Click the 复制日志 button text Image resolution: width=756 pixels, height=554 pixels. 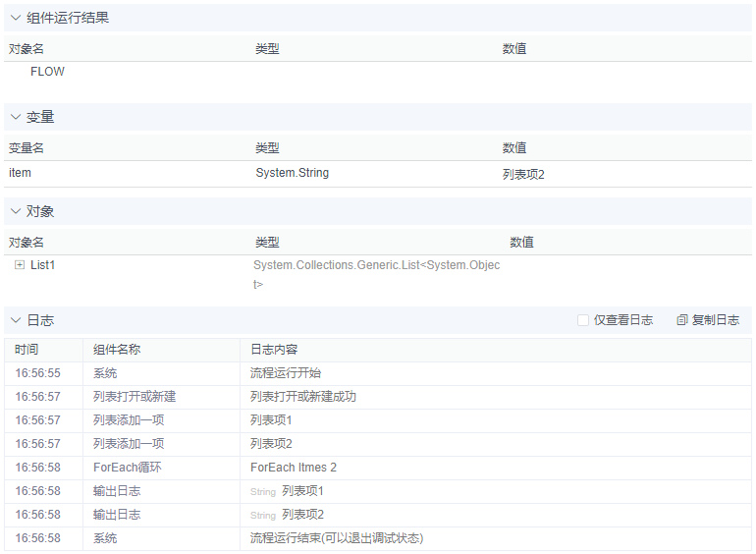point(716,320)
